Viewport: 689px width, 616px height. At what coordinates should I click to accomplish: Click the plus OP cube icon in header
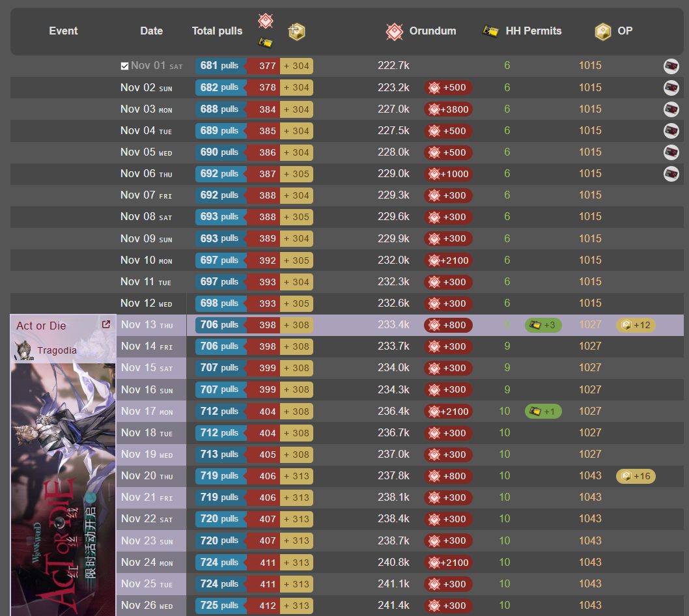(296, 32)
